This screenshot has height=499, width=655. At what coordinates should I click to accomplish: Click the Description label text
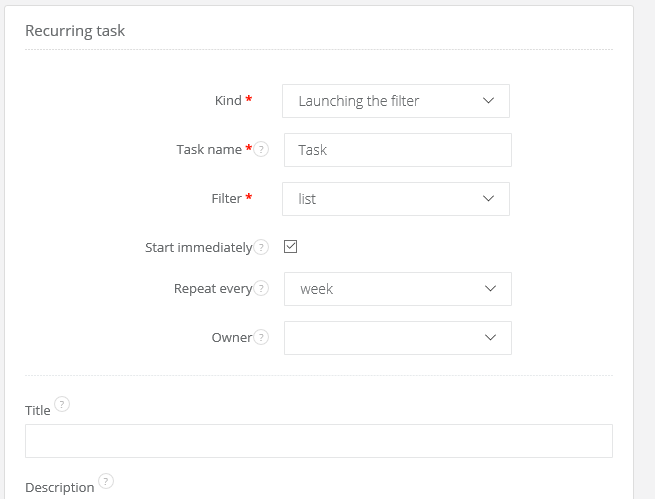pyautogui.click(x=59, y=487)
